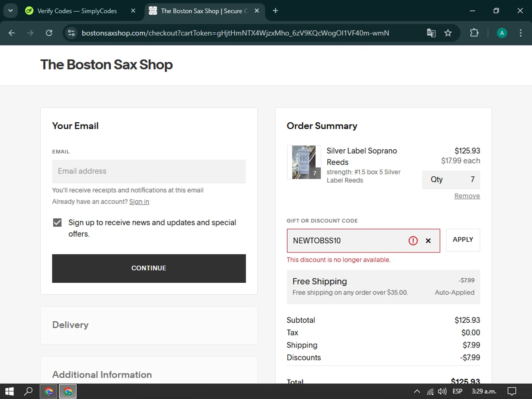Screen dimensions: 532x399
Task: Click the Silver Label Soprano Reeds title
Action: [362, 156]
